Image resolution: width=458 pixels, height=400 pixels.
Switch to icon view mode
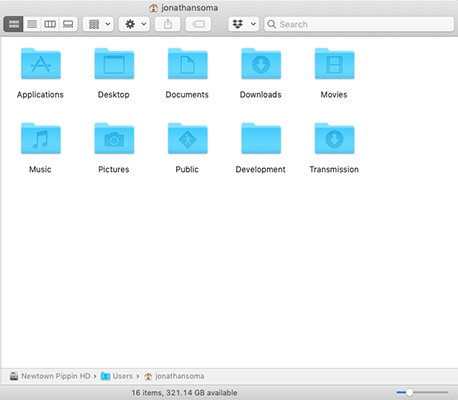click(x=14, y=24)
